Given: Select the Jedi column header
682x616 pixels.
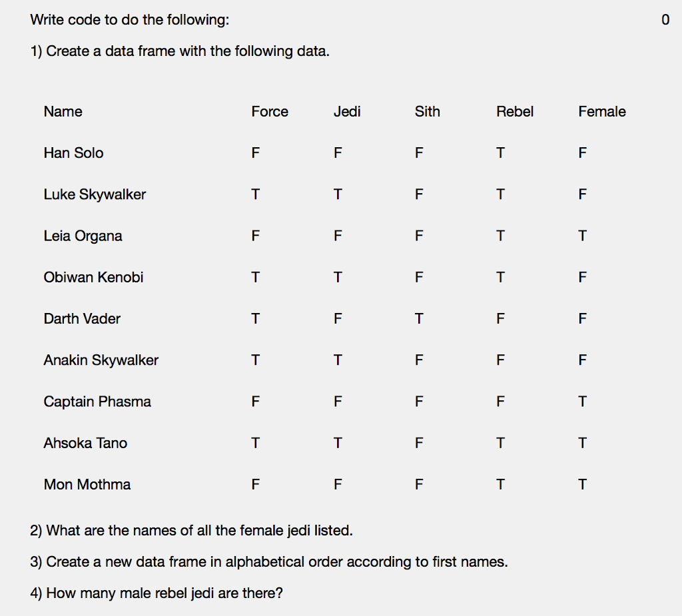Looking at the screenshot, I should click(x=347, y=112).
